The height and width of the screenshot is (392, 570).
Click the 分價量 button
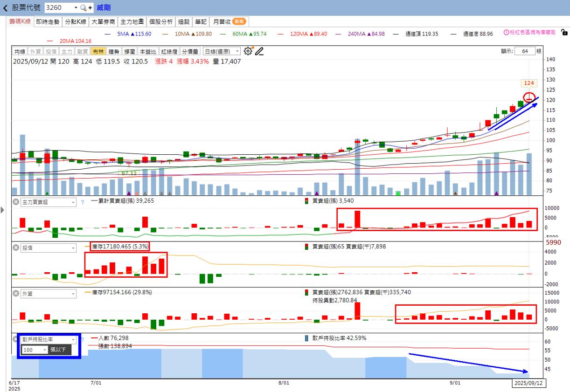(x=190, y=51)
